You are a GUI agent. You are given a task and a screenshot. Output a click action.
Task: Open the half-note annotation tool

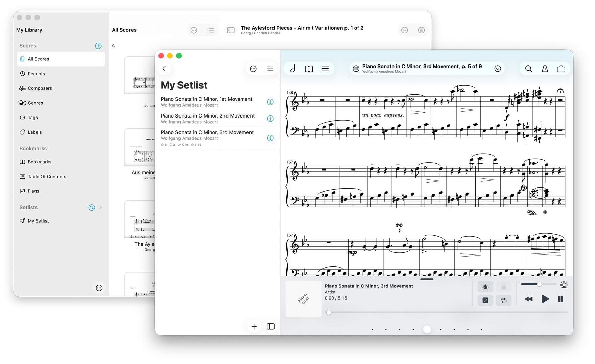tap(293, 69)
